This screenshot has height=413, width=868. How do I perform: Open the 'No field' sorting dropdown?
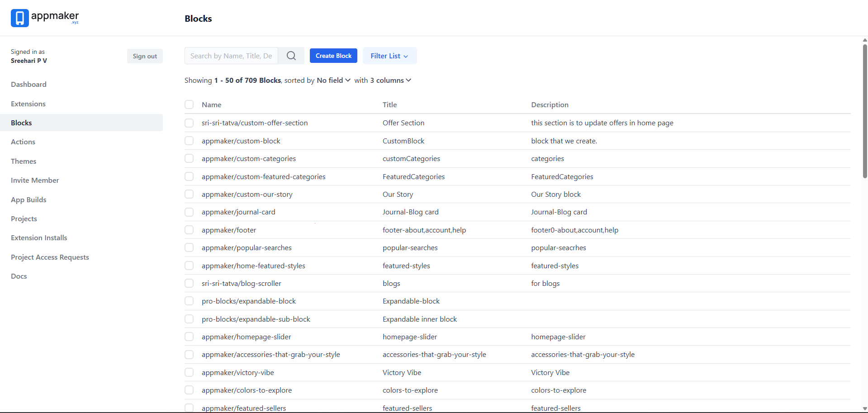coord(333,80)
